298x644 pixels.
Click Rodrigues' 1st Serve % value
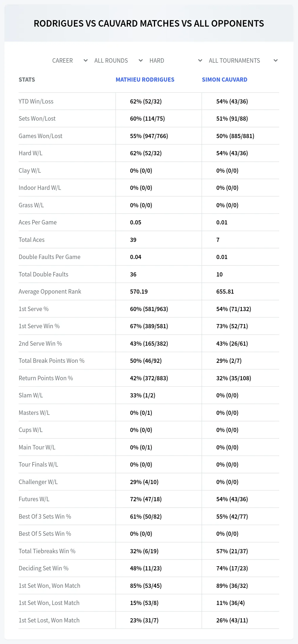[x=149, y=309]
